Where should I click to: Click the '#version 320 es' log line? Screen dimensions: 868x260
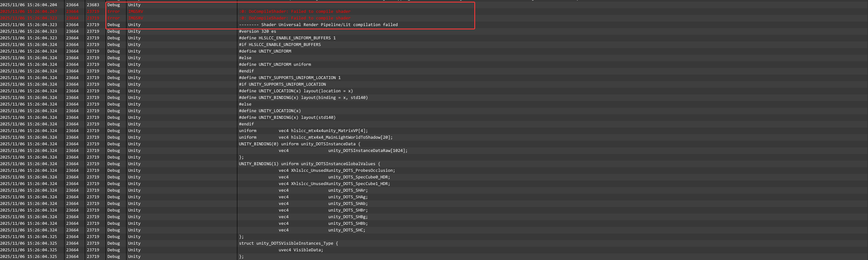coord(258,31)
